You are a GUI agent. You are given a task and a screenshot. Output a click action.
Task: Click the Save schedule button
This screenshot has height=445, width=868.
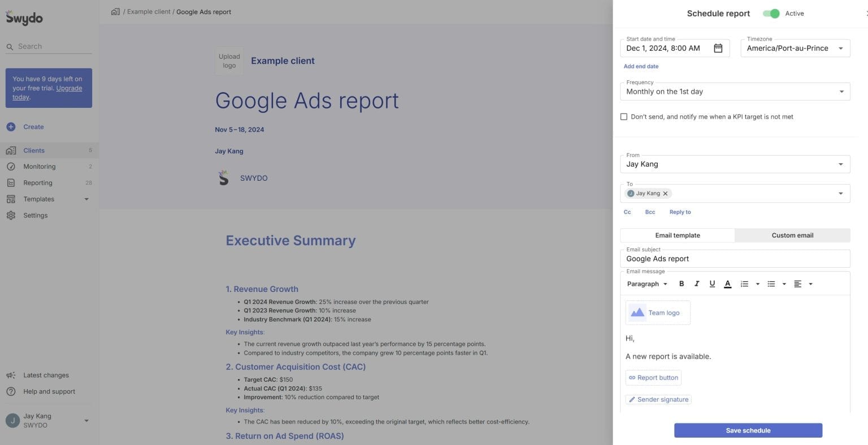click(748, 430)
